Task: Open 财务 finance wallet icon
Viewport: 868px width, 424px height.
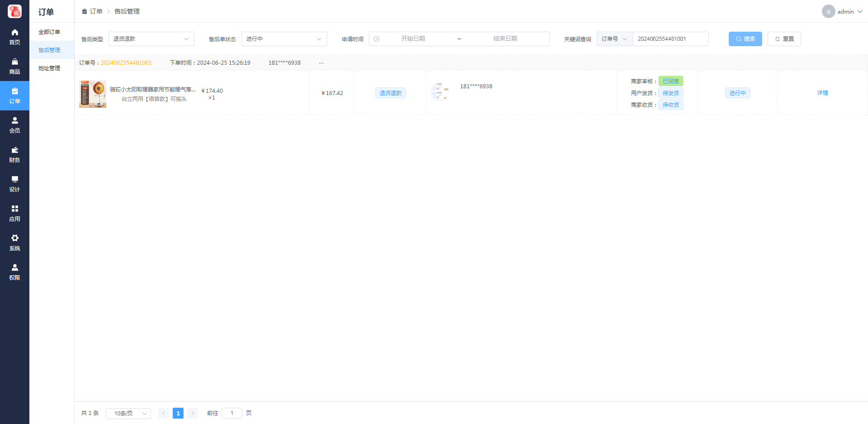Action: click(14, 150)
